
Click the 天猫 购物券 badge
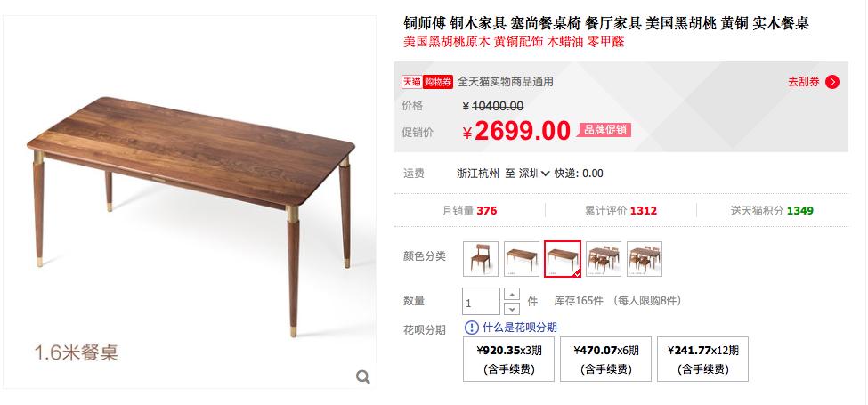(x=427, y=82)
